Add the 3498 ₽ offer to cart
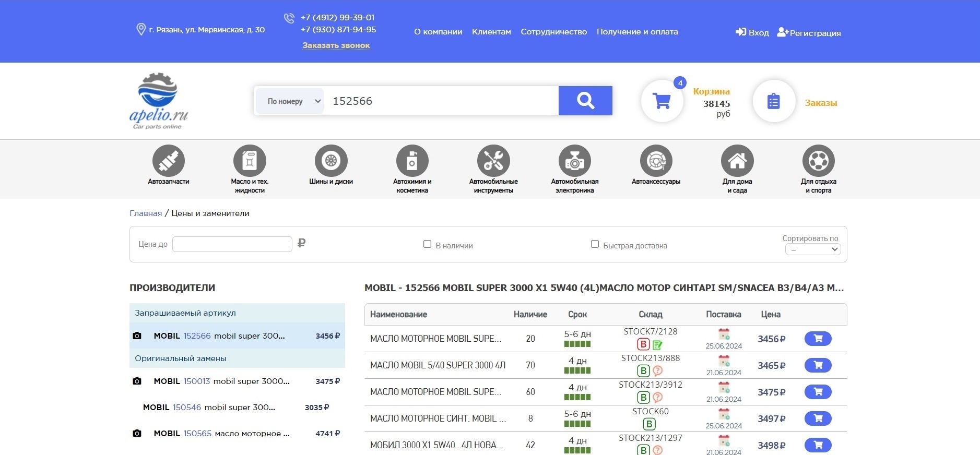The image size is (980, 455). click(x=818, y=445)
